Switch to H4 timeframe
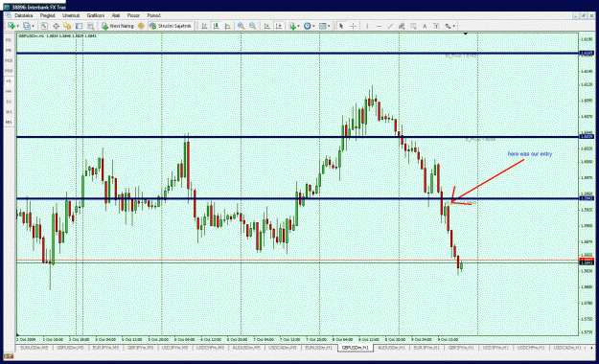This screenshot has height=364, width=599. click(9, 91)
